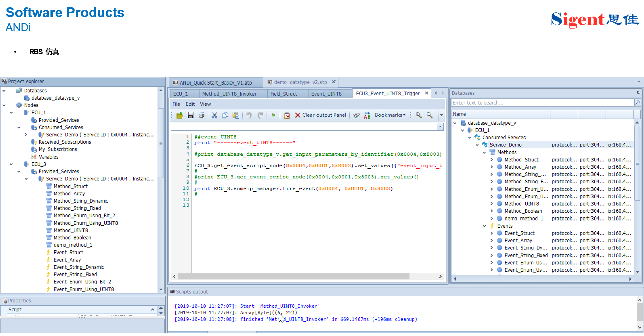Open the Bookmarks dropdown

[x=390, y=115]
